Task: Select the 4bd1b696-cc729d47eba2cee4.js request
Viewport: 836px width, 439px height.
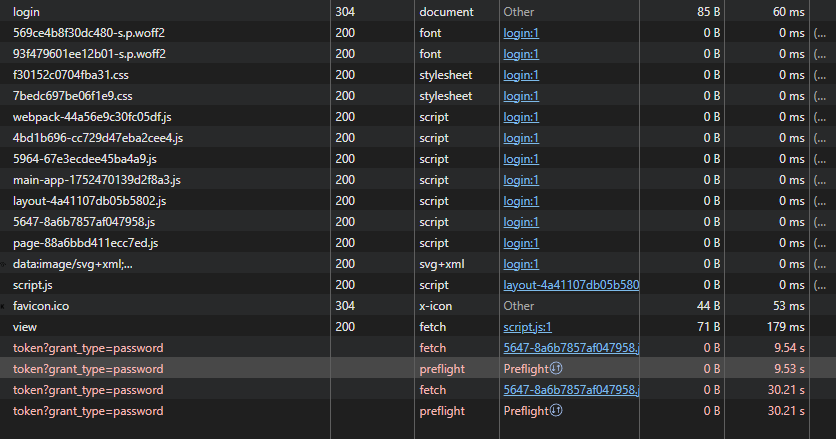Action: pyautogui.click(x=98, y=138)
